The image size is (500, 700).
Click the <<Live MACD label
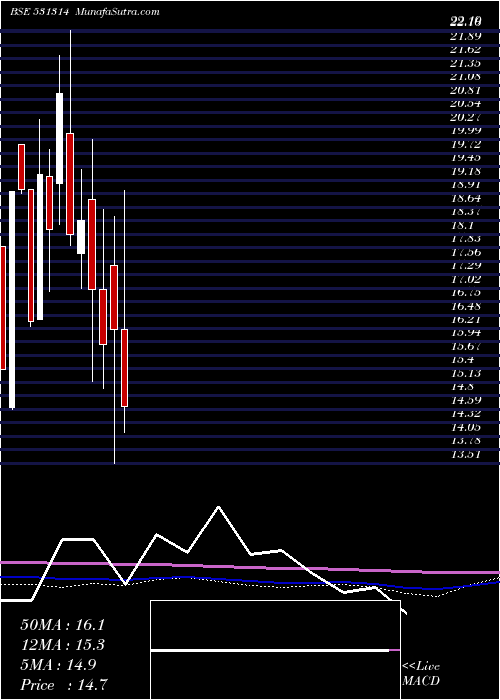pyautogui.click(x=421, y=674)
